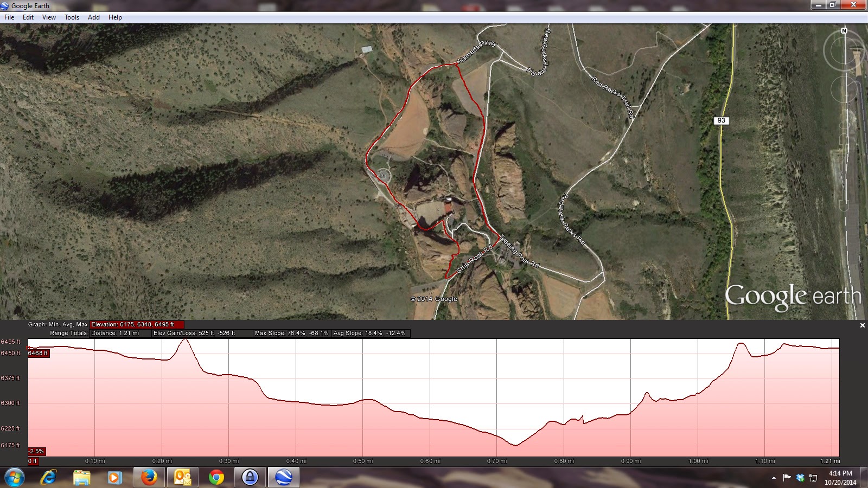
Task: Open the network tray icon
Action: (x=813, y=478)
